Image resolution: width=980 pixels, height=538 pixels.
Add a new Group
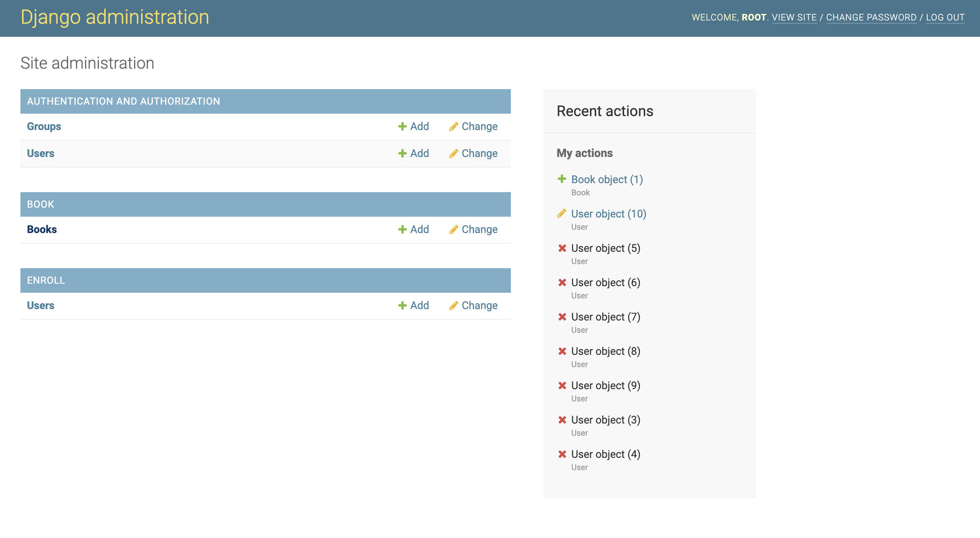point(419,126)
